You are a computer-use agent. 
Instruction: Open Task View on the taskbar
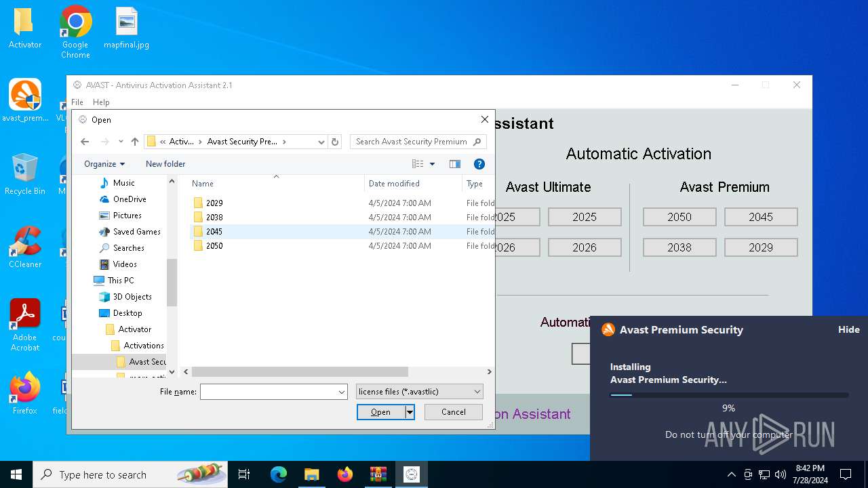[244, 474]
